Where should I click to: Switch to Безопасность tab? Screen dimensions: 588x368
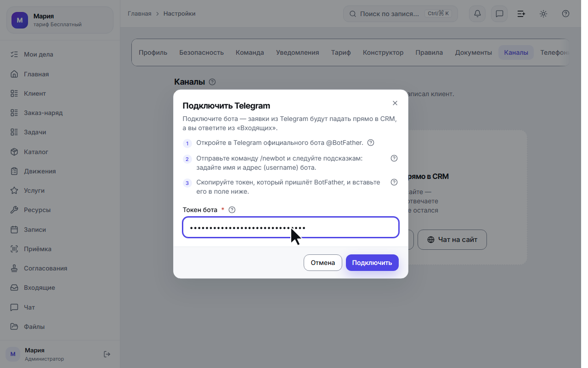tap(201, 52)
